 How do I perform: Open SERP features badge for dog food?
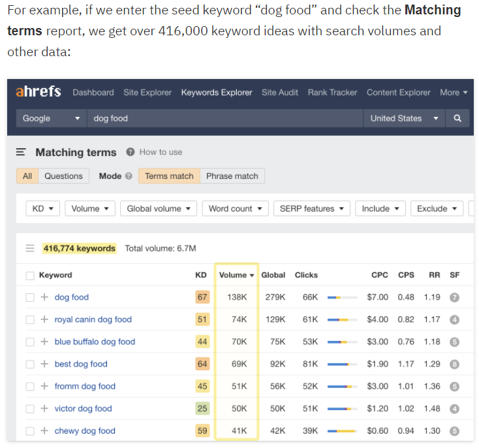pyautogui.click(x=454, y=297)
